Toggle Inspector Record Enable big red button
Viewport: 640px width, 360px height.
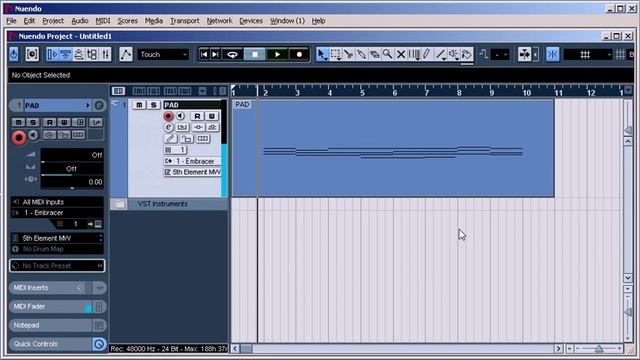19,138
